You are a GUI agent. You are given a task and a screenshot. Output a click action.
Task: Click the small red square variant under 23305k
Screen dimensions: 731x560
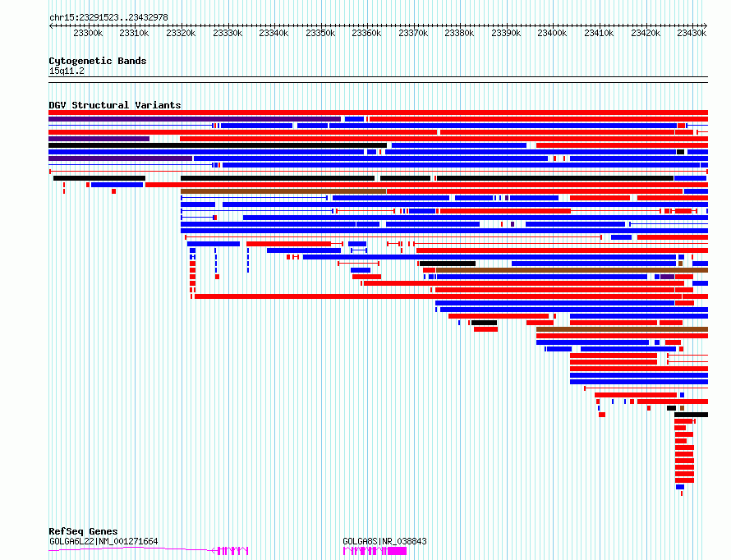point(113,191)
